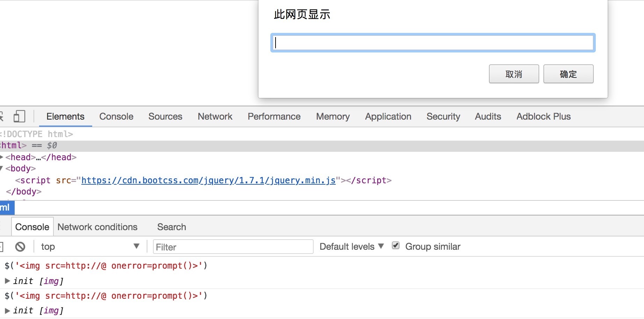Select the drawer Console tab
The image size is (644, 319).
click(x=32, y=227)
